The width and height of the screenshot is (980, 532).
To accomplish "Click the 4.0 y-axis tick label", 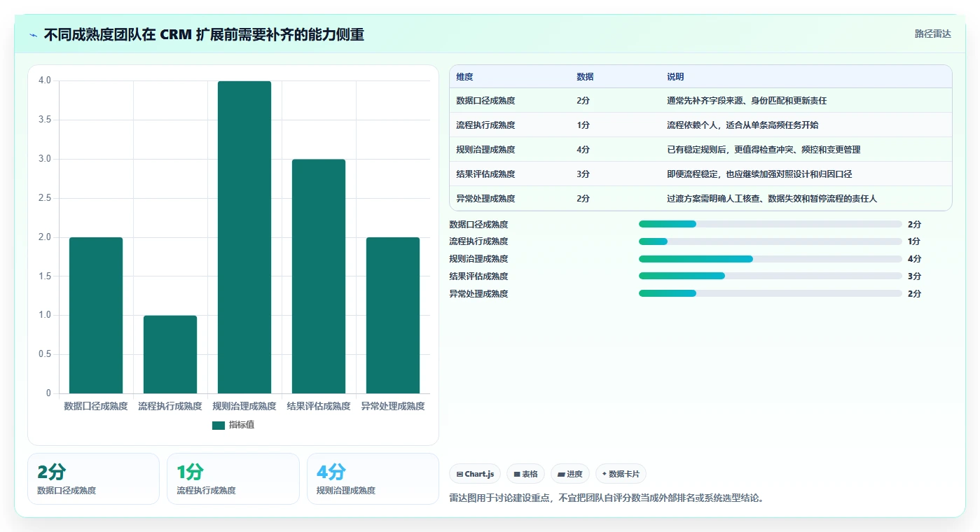I will [x=45, y=80].
